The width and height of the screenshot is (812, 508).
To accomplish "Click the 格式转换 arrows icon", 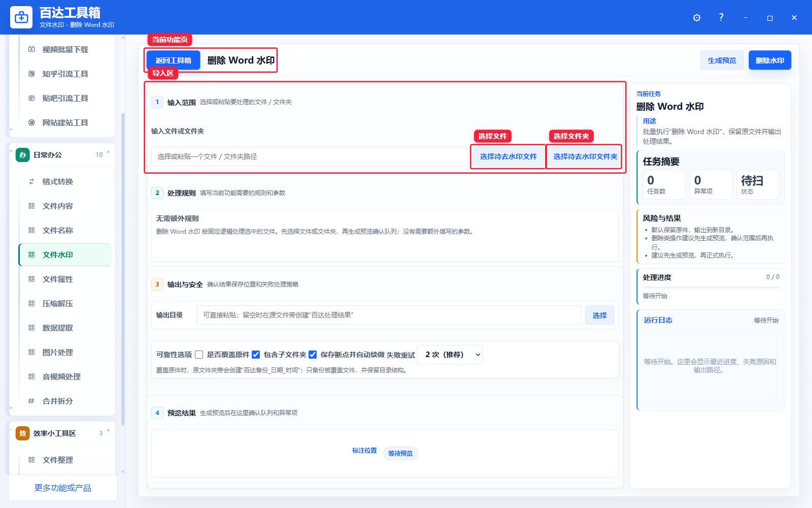I will [31, 181].
